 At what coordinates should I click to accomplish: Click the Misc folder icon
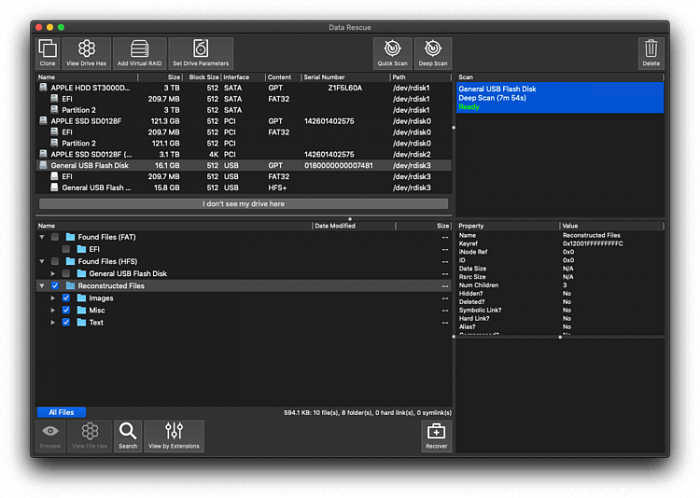click(81, 310)
